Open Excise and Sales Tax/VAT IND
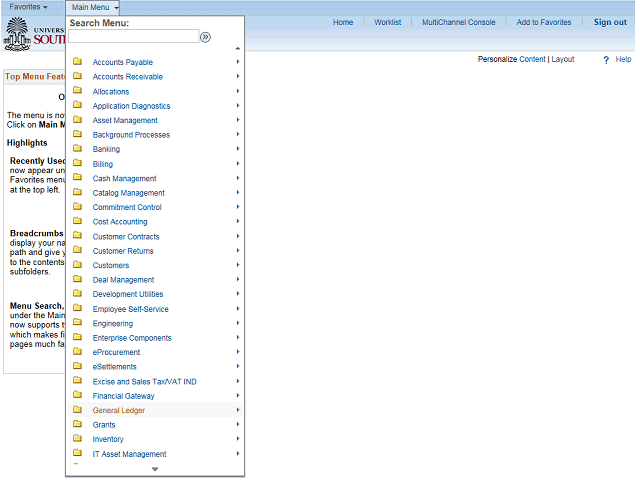This screenshot has height=480, width=640. 144,382
